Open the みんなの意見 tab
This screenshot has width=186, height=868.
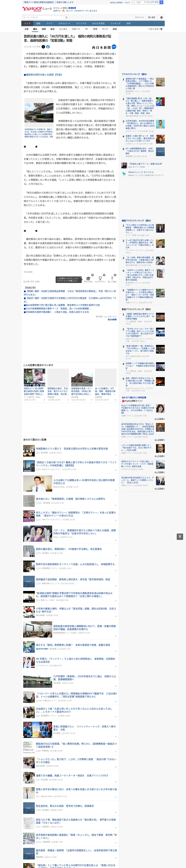(99, 24)
